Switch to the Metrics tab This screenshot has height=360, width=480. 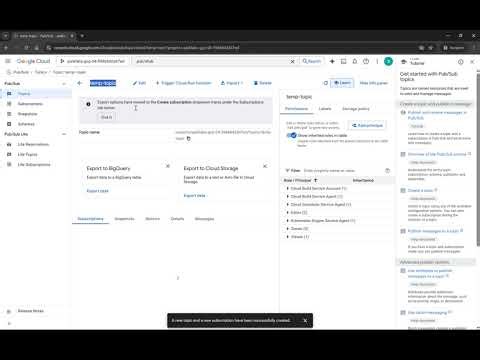point(153,219)
